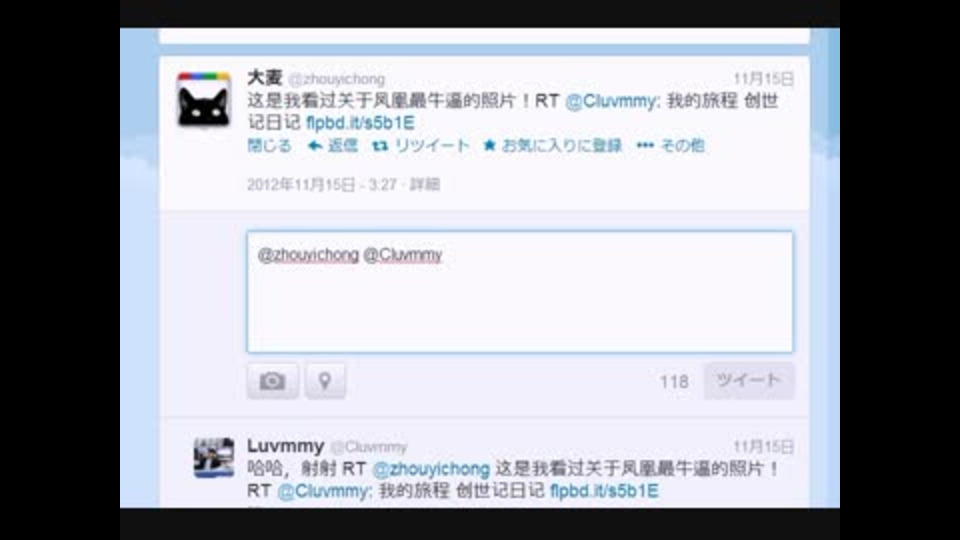
Task: Open the 大麦 display name
Action: tap(264, 78)
